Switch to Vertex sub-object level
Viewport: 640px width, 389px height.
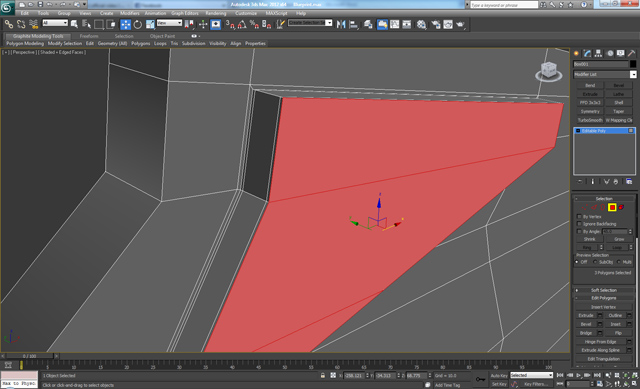[584, 207]
